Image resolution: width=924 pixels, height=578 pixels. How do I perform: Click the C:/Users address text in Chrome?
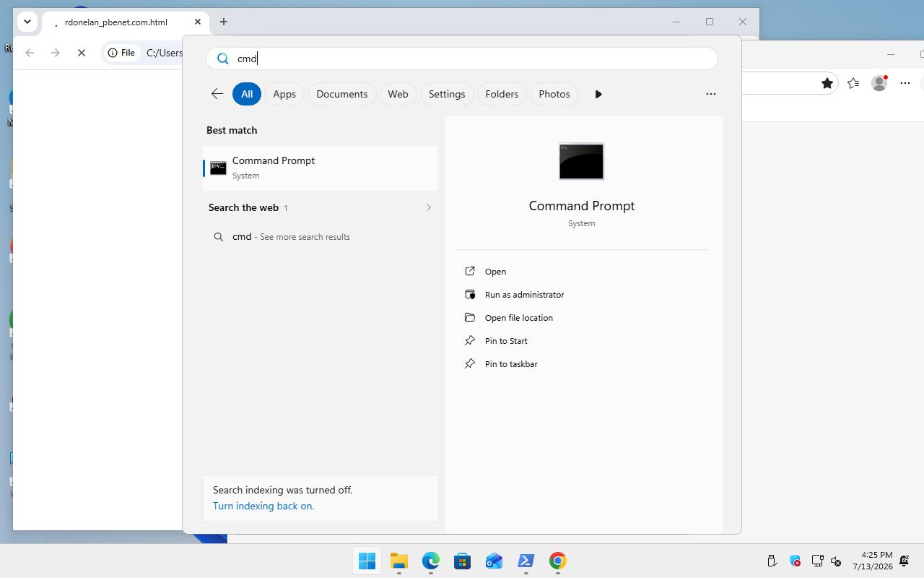point(165,53)
